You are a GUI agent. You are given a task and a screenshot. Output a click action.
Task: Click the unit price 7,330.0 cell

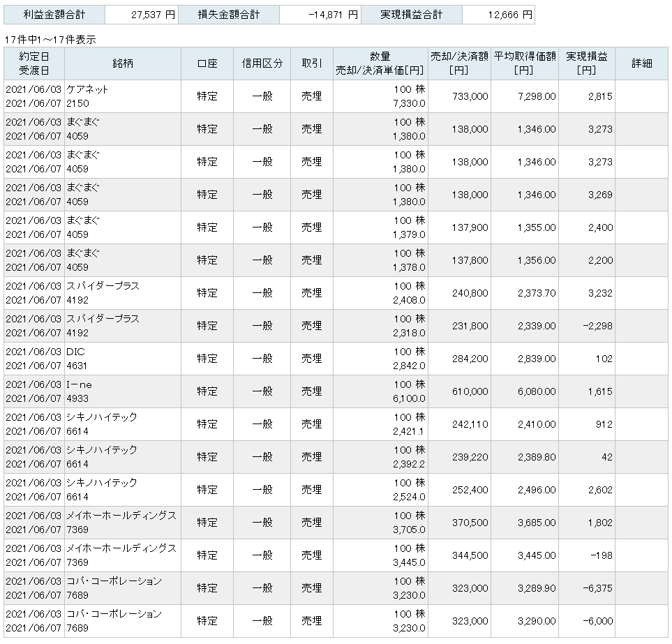point(410,104)
